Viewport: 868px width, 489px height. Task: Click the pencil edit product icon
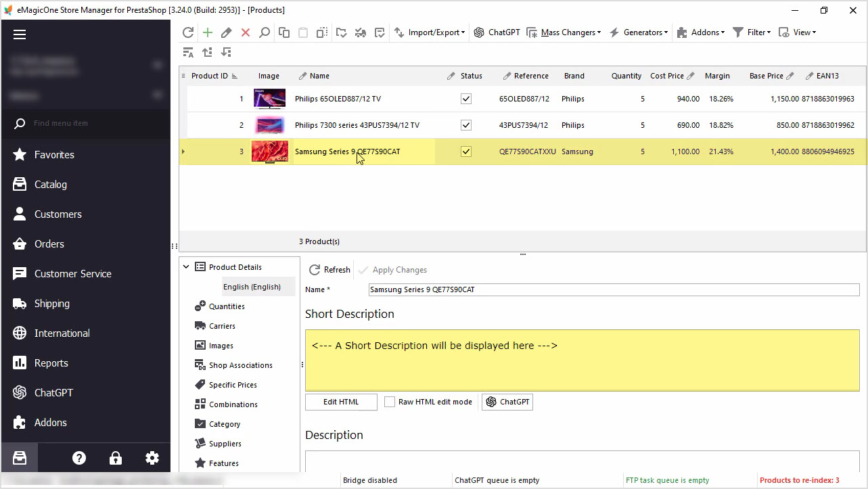(x=227, y=32)
